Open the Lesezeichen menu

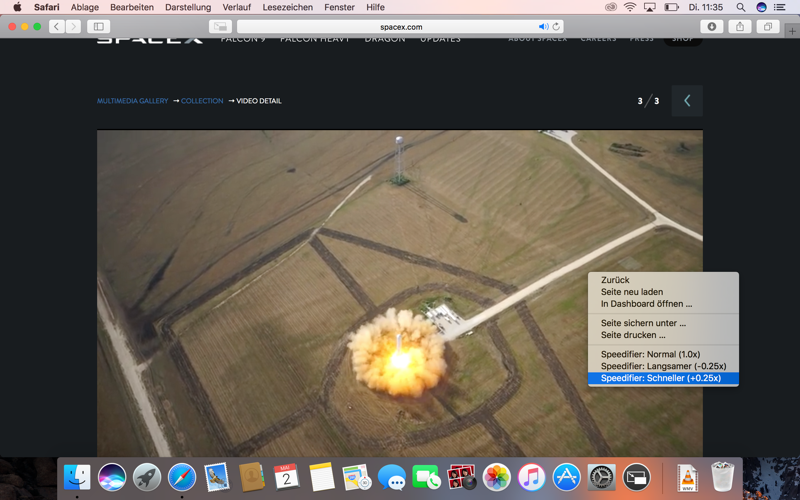(288, 7)
